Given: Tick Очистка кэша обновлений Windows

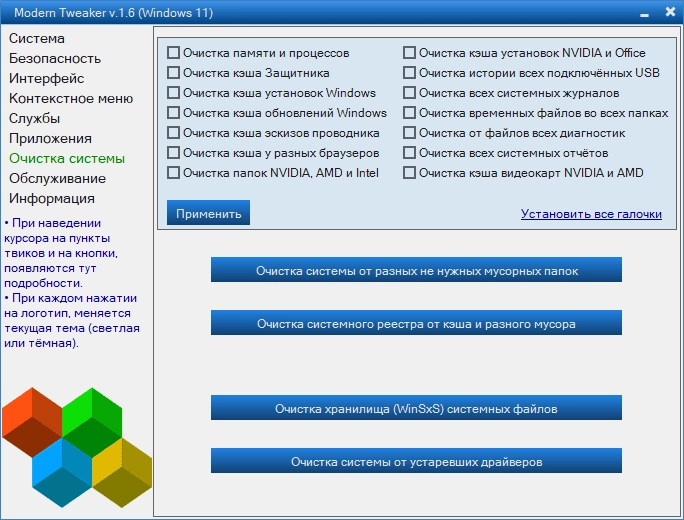Looking at the screenshot, I should (173, 113).
